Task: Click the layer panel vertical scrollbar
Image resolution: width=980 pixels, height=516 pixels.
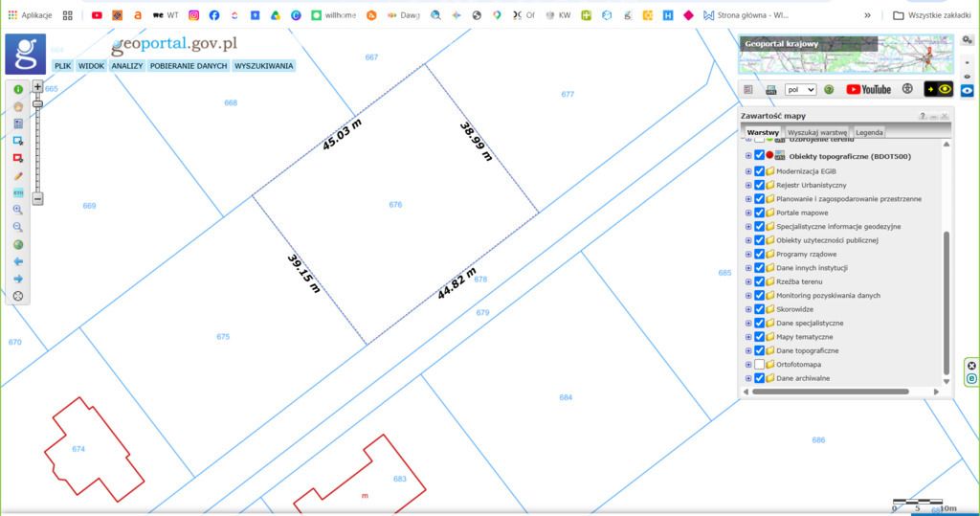Action: [947, 303]
